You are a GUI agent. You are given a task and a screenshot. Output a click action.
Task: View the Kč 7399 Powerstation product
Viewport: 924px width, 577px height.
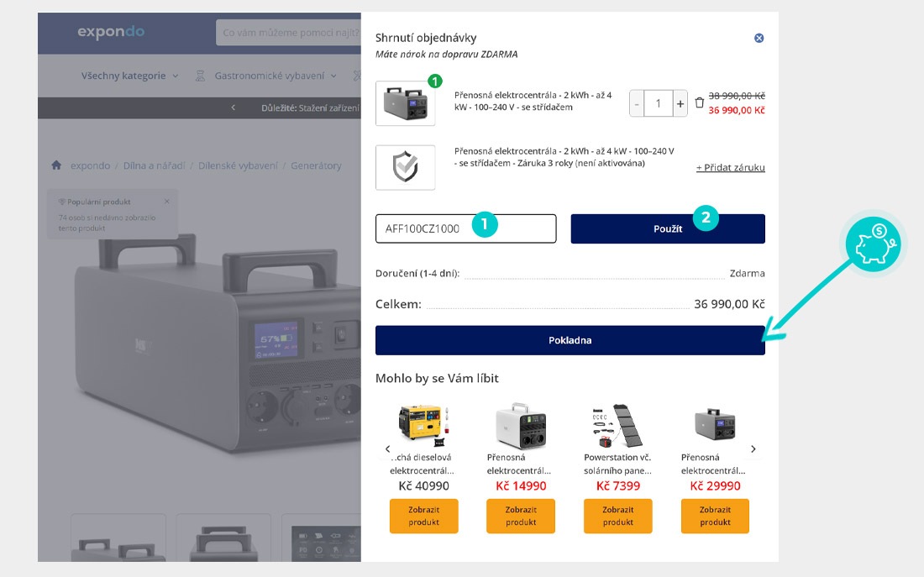tap(617, 516)
